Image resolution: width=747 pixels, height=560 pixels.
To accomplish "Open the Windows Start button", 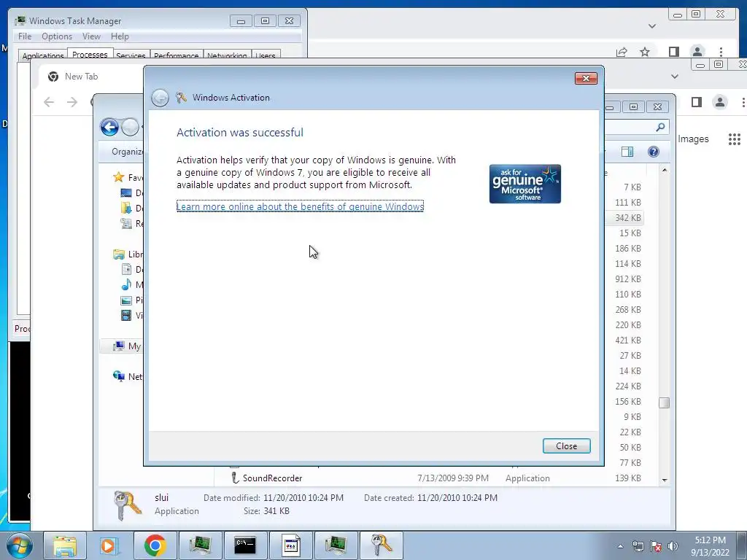I will (20, 545).
